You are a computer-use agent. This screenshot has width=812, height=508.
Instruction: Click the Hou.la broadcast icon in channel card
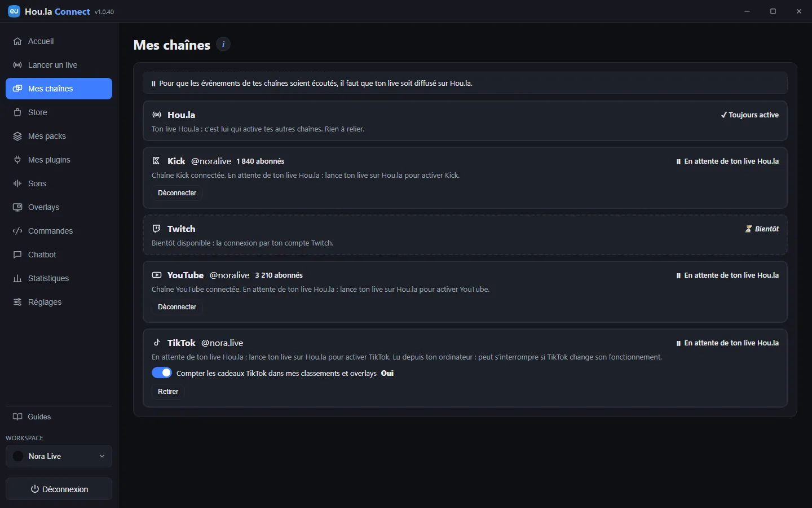[x=157, y=115]
